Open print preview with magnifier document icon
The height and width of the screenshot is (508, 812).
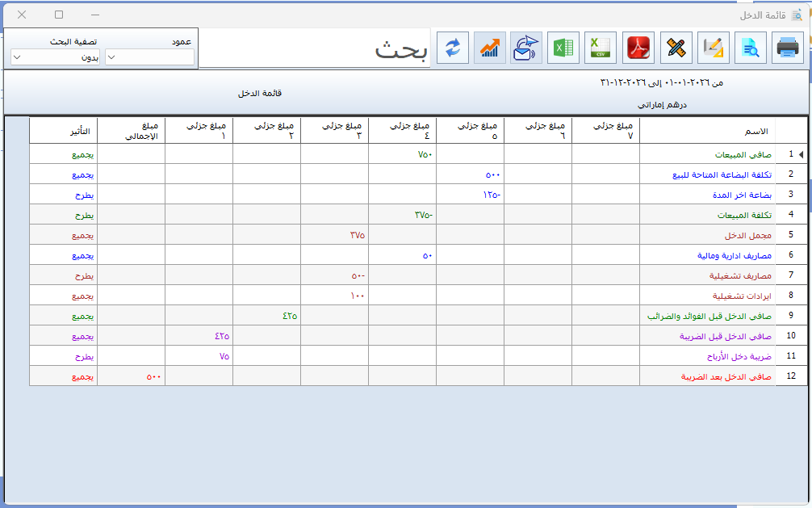[x=750, y=48]
